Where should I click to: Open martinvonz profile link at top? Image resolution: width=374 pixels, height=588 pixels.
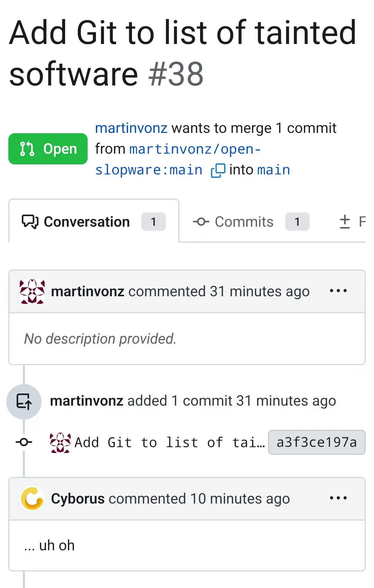tap(131, 128)
